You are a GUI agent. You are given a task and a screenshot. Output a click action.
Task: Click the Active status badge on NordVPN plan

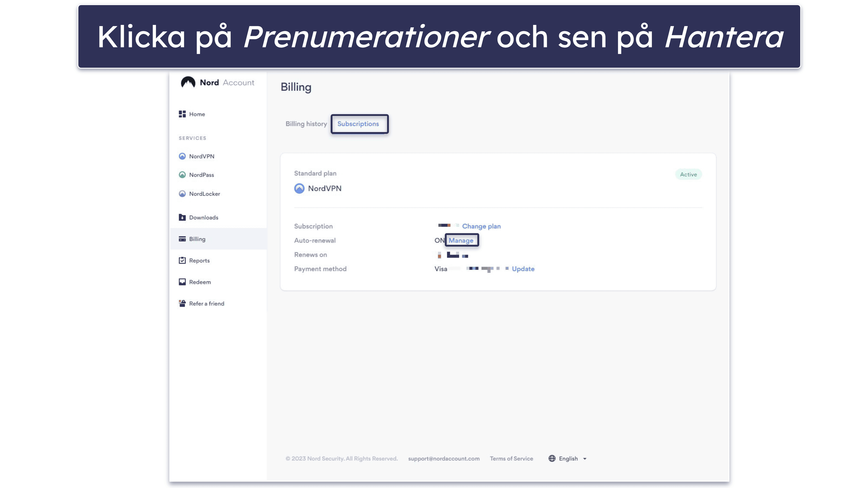pyautogui.click(x=688, y=174)
